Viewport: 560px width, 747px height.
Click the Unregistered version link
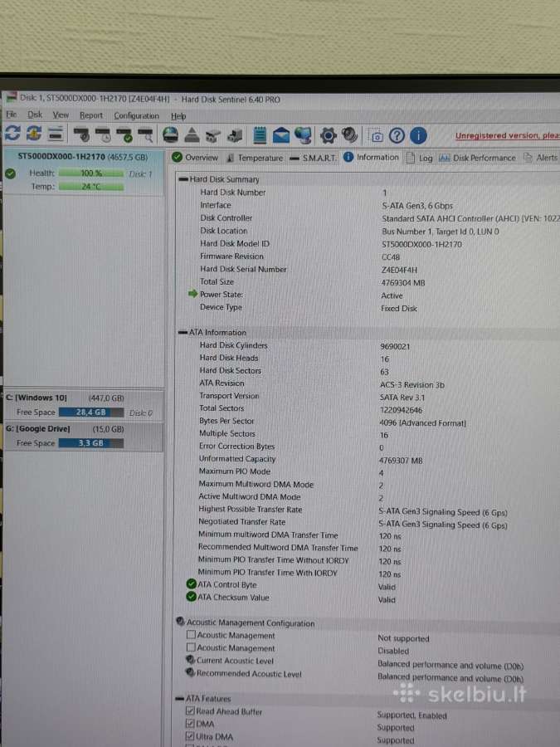pyautogui.click(x=508, y=136)
